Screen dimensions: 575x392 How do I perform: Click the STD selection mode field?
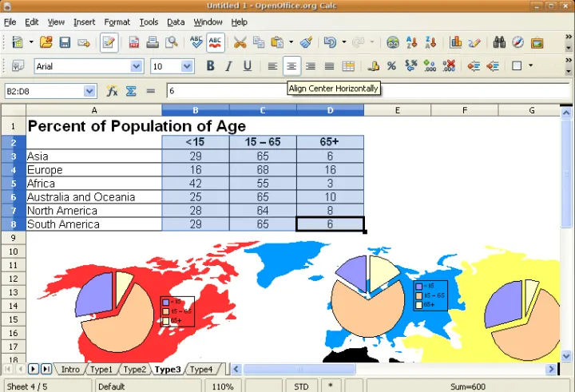301,386
